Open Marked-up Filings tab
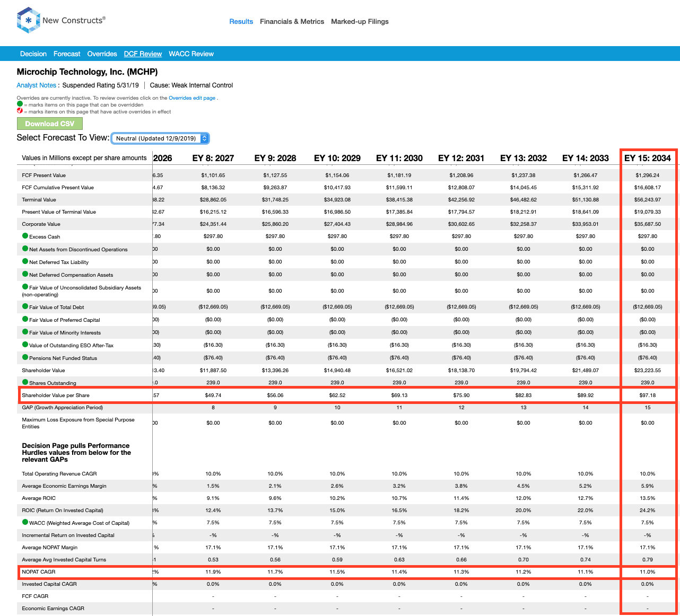 pos(360,22)
